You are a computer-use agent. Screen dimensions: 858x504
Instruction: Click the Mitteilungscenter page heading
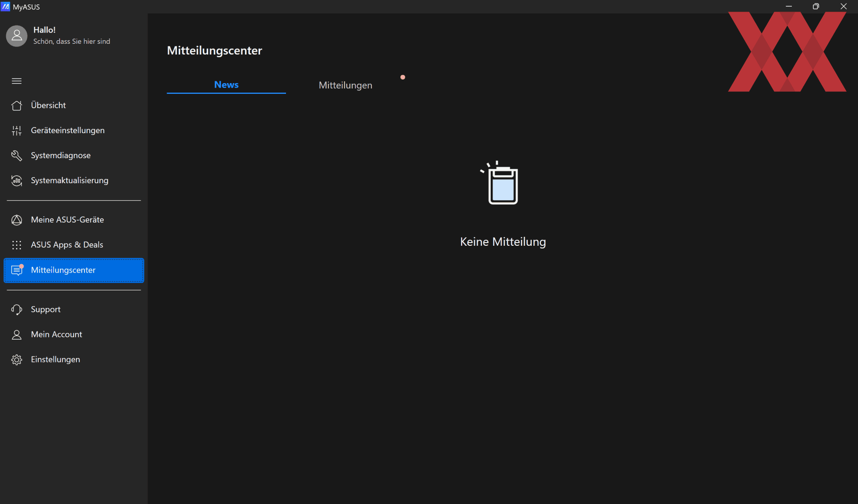[x=214, y=50]
